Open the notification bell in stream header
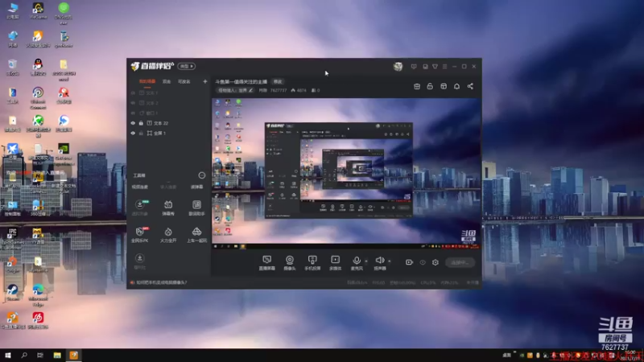This screenshot has width=644, height=362. [456, 86]
